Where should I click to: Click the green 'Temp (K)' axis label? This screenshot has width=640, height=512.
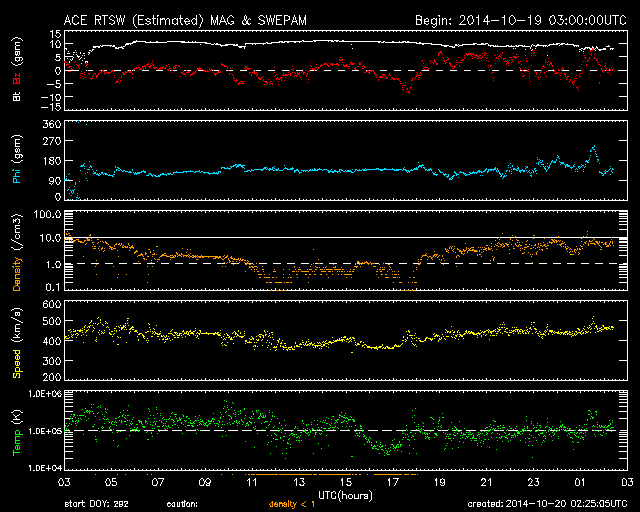coord(17,433)
